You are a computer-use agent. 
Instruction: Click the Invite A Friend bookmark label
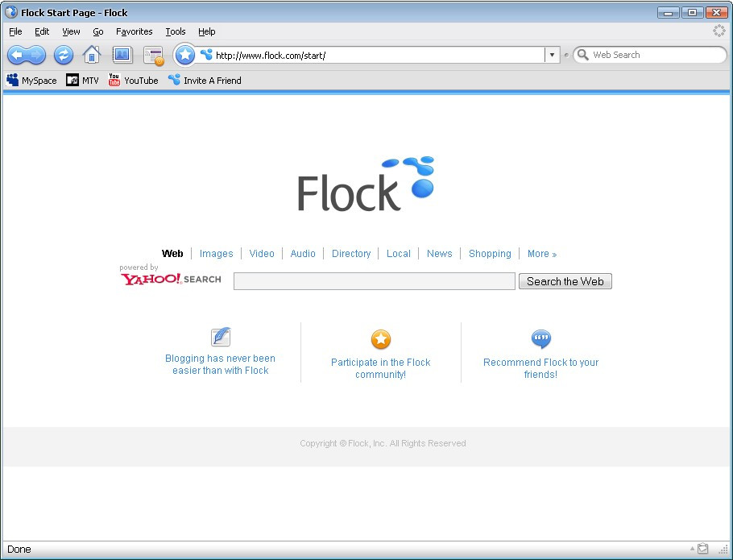213,81
